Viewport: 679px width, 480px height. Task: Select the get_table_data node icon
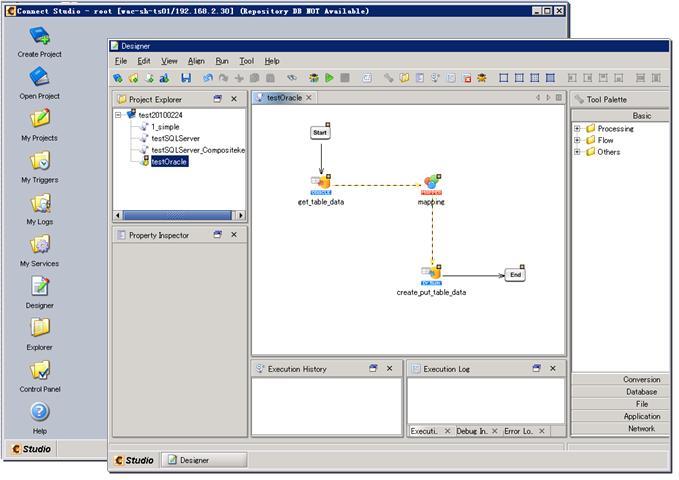[x=321, y=183]
